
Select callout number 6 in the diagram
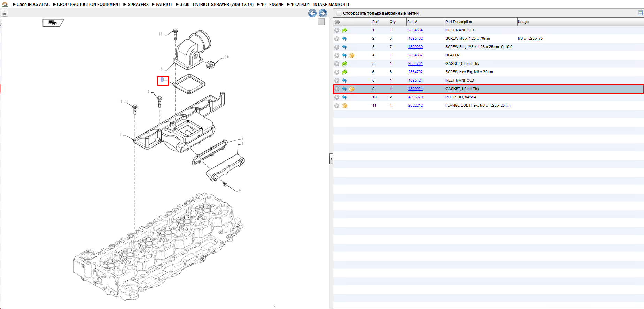pyautogui.click(x=240, y=190)
